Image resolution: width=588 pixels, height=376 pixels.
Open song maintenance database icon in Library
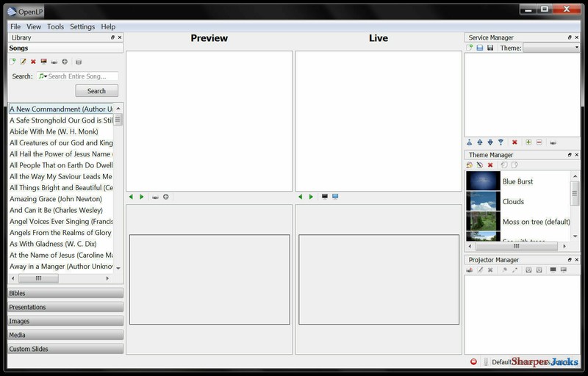pos(79,62)
